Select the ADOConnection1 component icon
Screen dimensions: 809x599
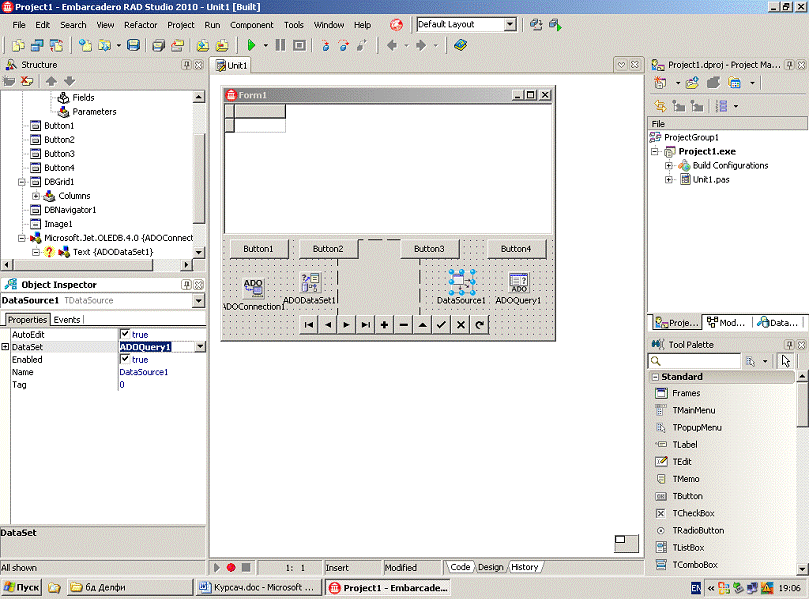(x=253, y=287)
